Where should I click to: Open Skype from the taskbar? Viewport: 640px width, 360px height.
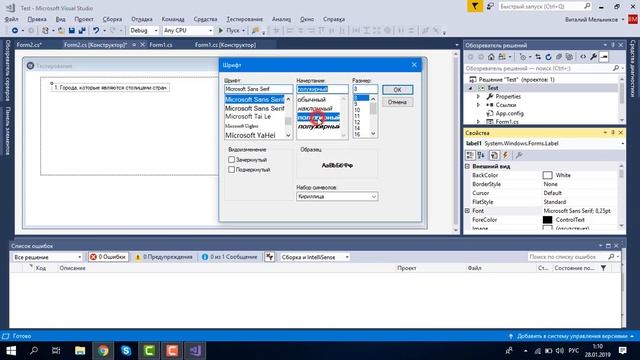pyautogui.click(x=126, y=351)
